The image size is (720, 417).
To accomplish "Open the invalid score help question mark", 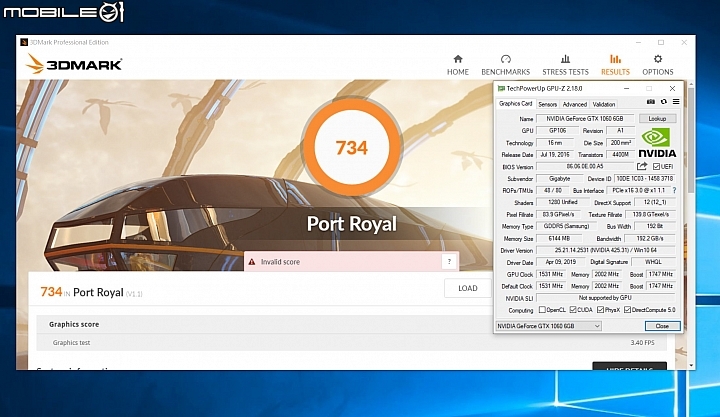I will (x=449, y=262).
